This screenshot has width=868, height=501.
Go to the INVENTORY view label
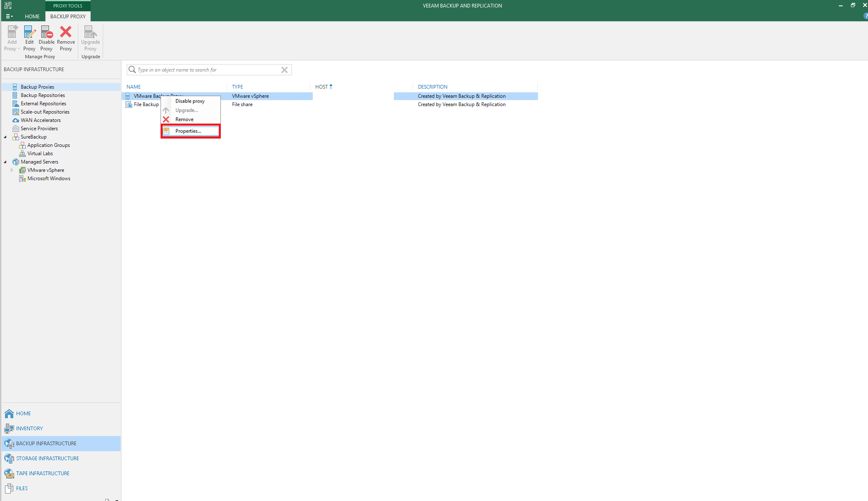(x=30, y=429)
